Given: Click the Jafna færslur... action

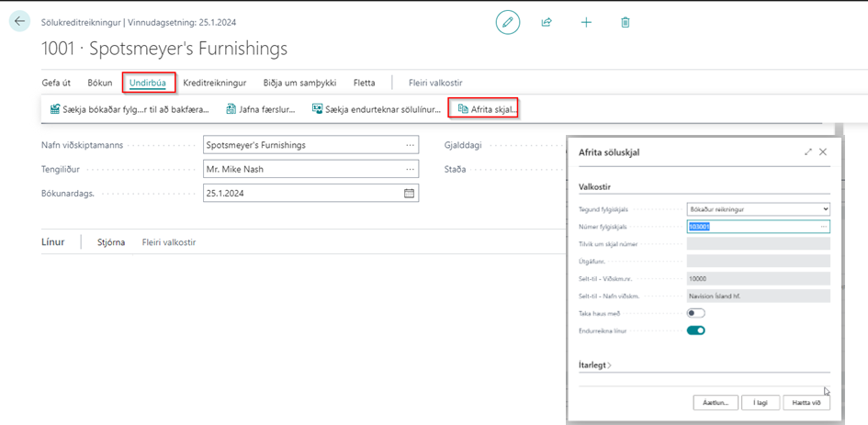Looking at the screenshot, I should [x=259, y=109].
